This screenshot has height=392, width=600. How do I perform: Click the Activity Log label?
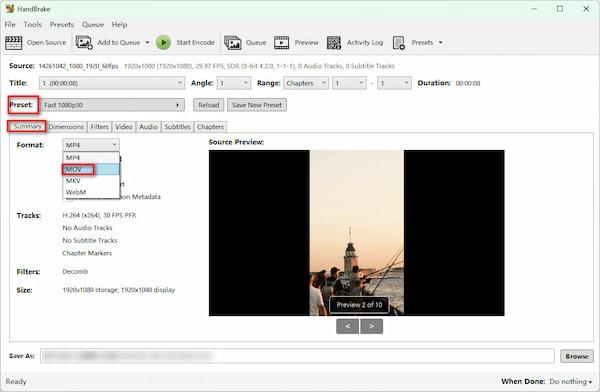pyautogui.click(x=365, y=42)
